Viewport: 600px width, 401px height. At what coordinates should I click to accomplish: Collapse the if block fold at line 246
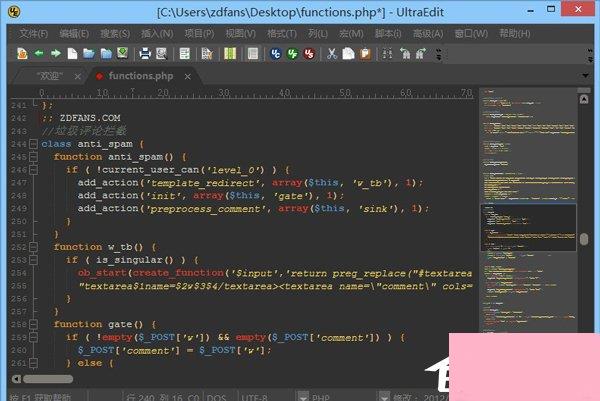[x=34, y=170]
